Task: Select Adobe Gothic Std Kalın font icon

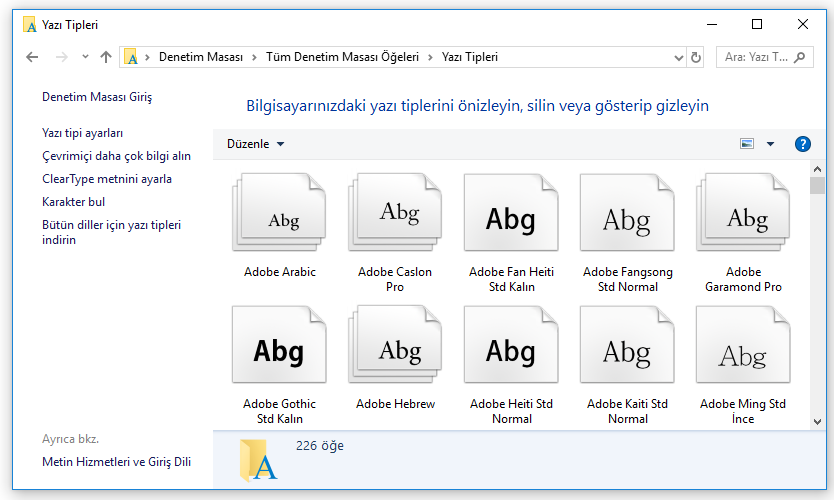Action: coord(279,346)
